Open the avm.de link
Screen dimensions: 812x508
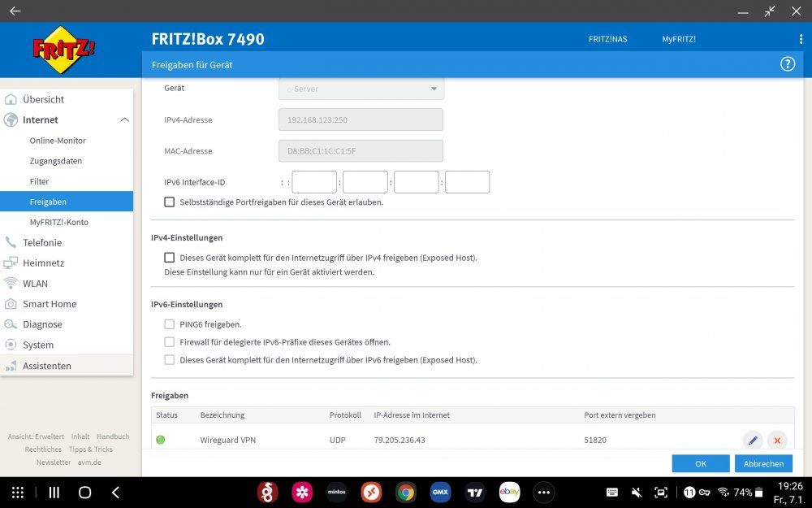pos(89,462)
